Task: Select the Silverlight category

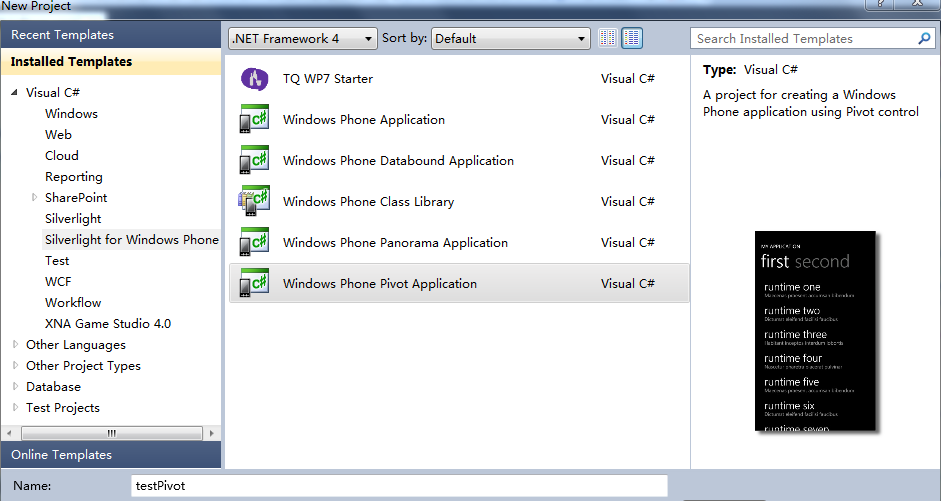Action: (73, 219)
